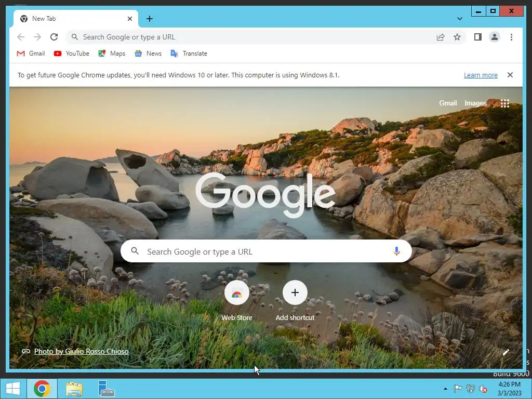Open the News bookmark
532x399 pixels.
tap(148, 54)
